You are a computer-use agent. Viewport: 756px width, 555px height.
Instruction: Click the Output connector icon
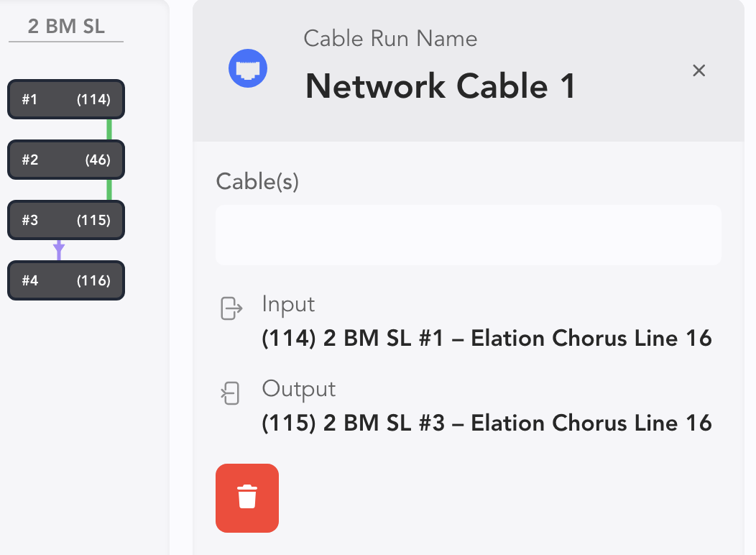(x=230, y=393)
